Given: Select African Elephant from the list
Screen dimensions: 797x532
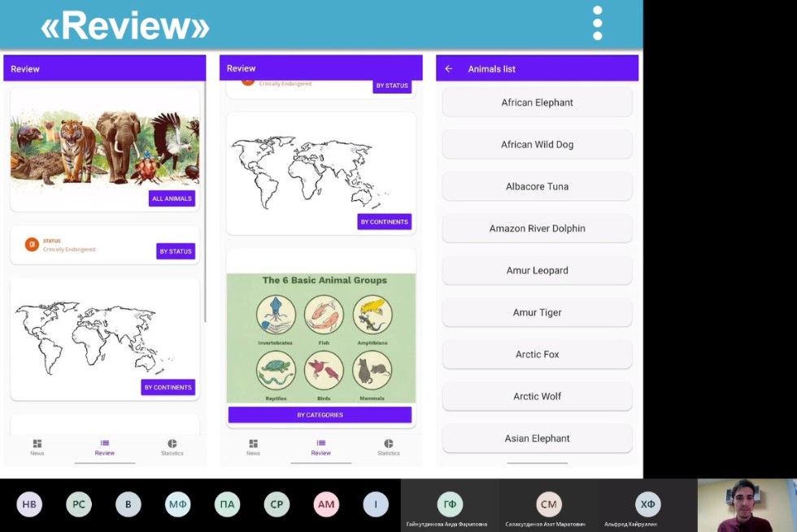Looking at the screenshot, I should pos(537,102).
